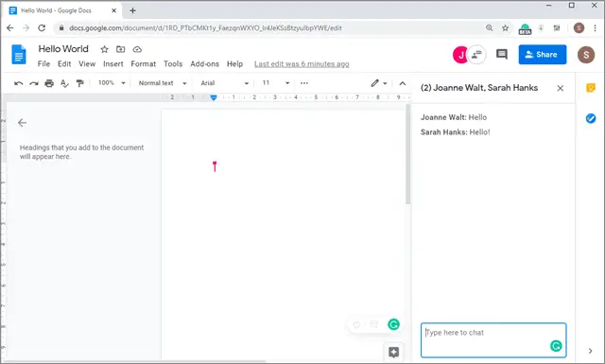Toggle the chat bubble icon beside avatar
The width and height of the screenshot is (605, 364).
(x=476, y=55)
